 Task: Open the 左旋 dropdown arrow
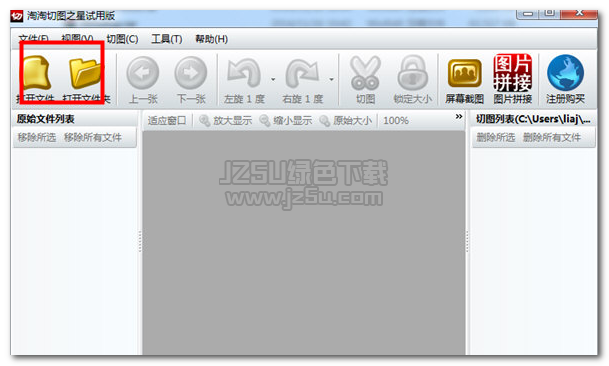pos(273,79)
